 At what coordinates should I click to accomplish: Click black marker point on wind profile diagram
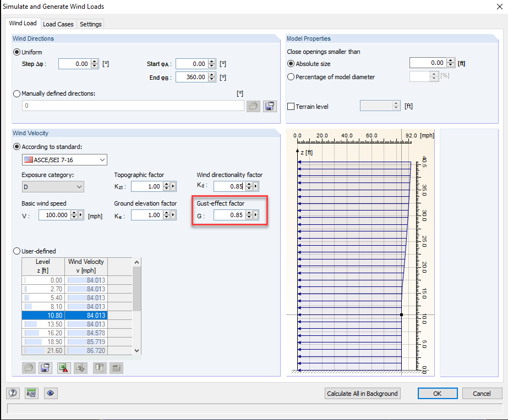click(x=401, y=314)
